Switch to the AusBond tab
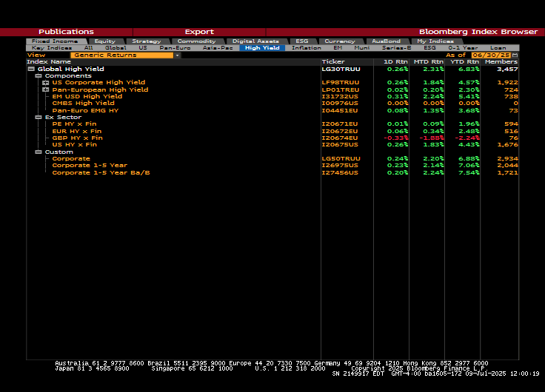This screenshot has width=545, height=392. click(386, 41)
